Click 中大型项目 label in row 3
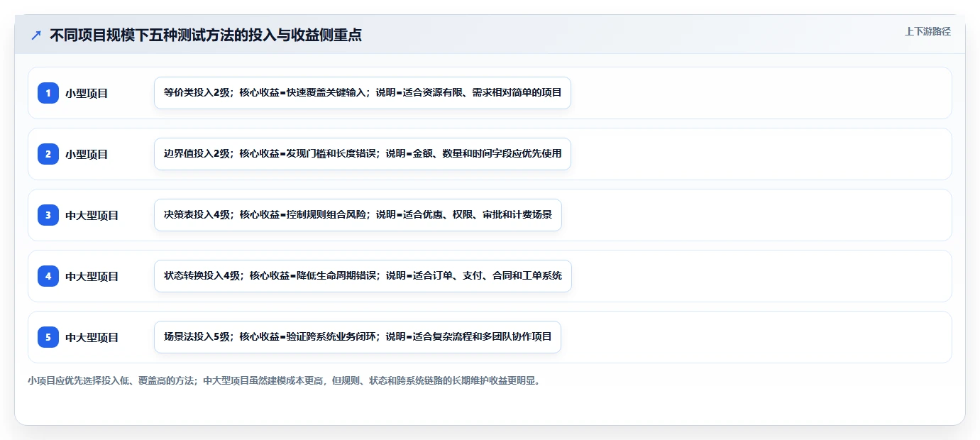This screenshot has width=980, height=440. click(92, 215)
